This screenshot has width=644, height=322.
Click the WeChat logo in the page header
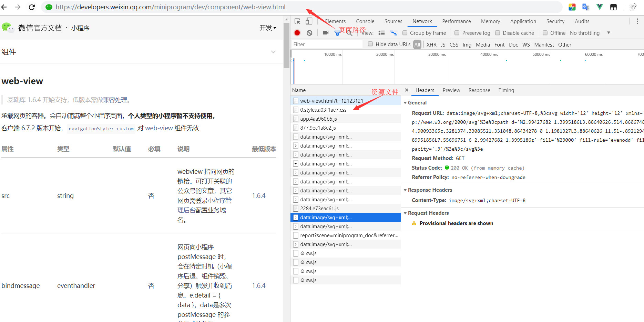pyautogui.click(x=8, y=28)
